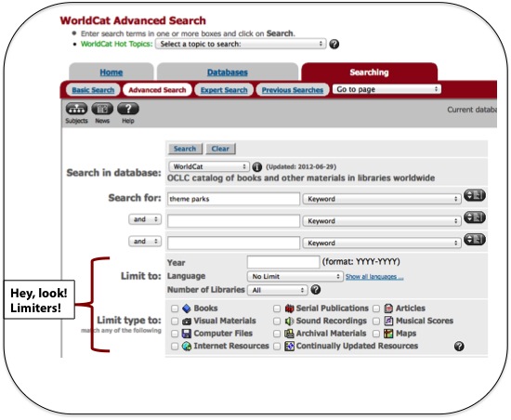
Task: Open the Language 'No Limit' dropdown
Action: tap(295, 277)
